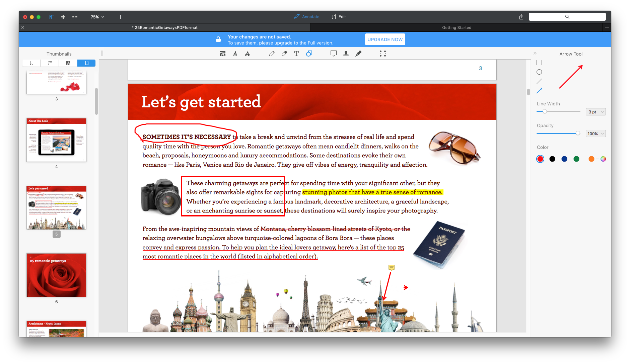The width and height of the screenshot is (630, 364).
Task: Open the Stamp tool
Action: coord(346,53)
